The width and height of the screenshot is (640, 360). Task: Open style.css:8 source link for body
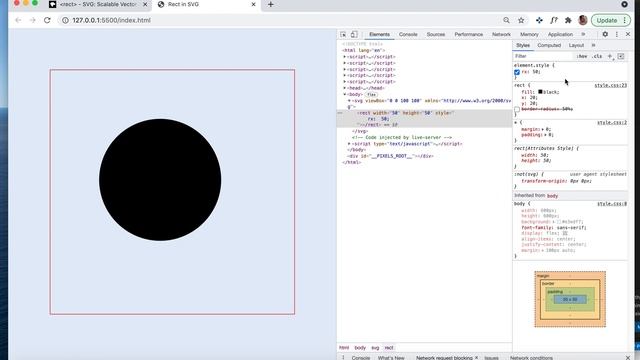612,204
